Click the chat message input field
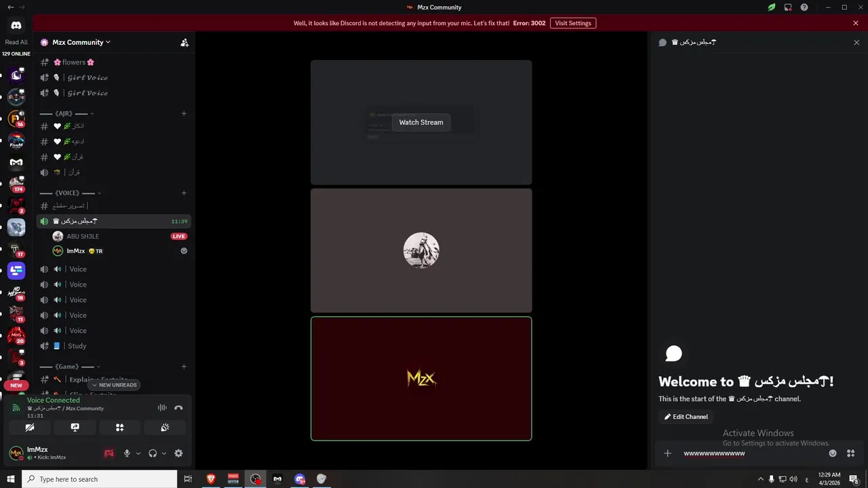This screenshot has width=868, height=488. click(x=751, y=453)
